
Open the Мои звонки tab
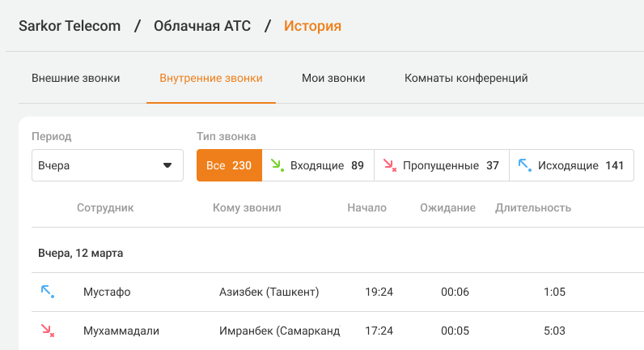pos(333,79)
